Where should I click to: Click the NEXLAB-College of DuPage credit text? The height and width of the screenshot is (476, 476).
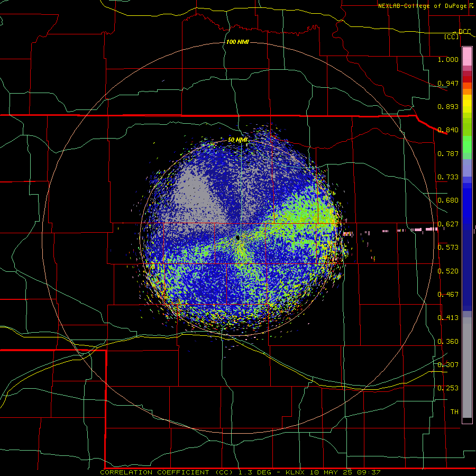click(422, 6)
